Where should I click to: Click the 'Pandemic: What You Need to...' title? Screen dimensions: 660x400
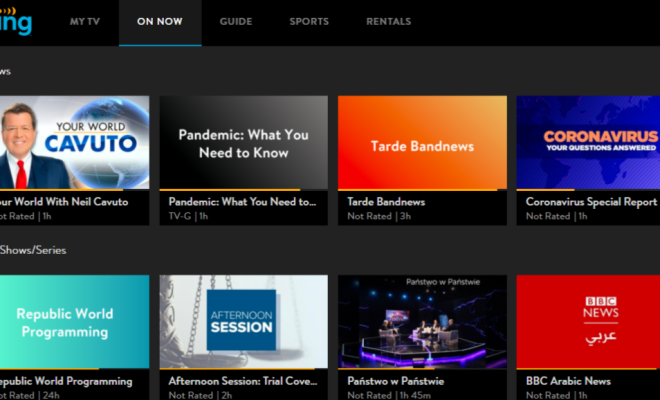[x=242, y=202]
